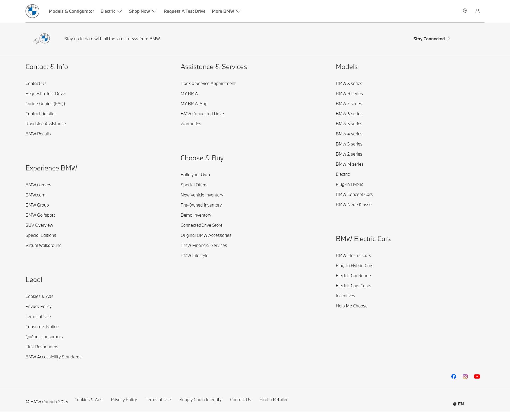510x420 pixels.
Task: Open Electric Car Range link
Action: 353,276
